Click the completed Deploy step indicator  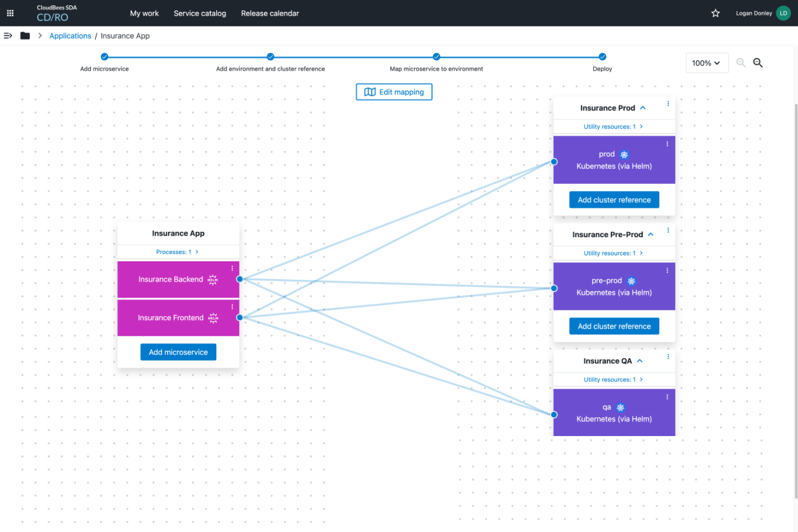(602, 56)
